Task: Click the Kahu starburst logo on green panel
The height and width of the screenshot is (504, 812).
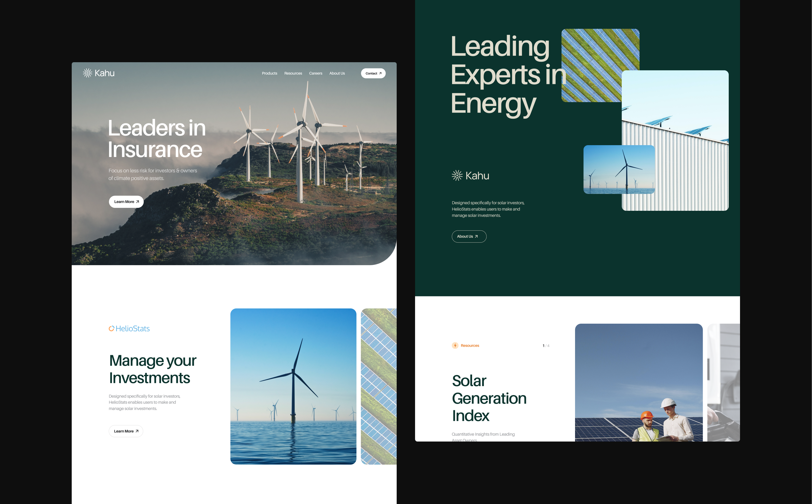Action: point(457,176)
